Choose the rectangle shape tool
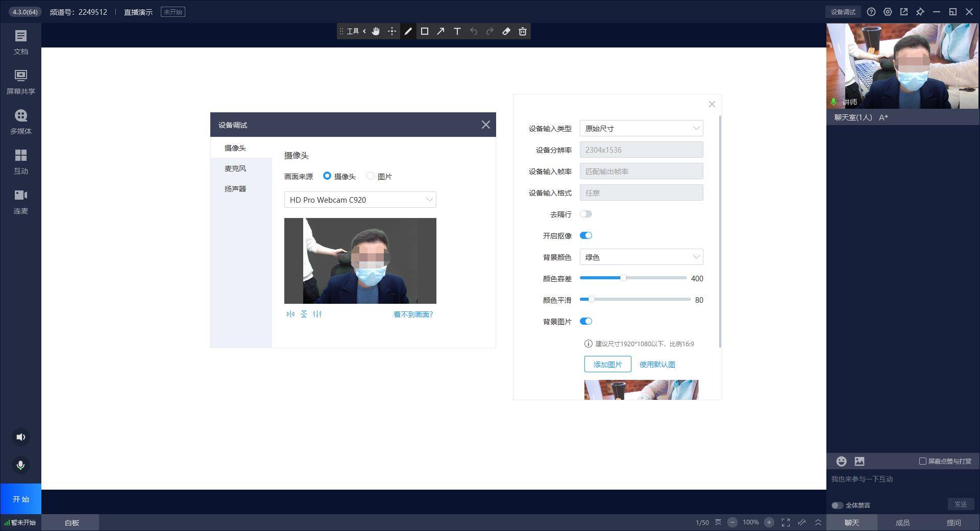Screen dimensions: 980x531 (x=424, y=31)
